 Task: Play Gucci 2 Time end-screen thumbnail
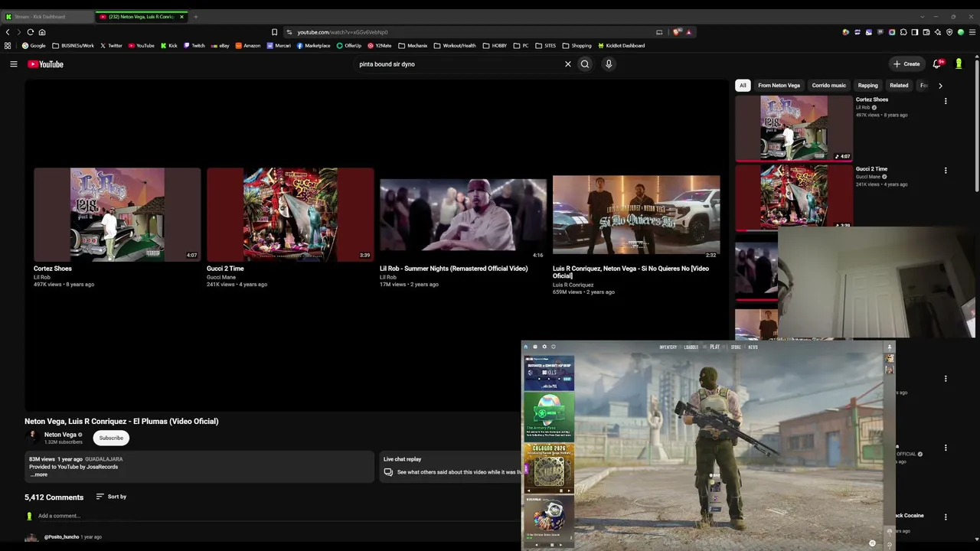coord(290,215)
